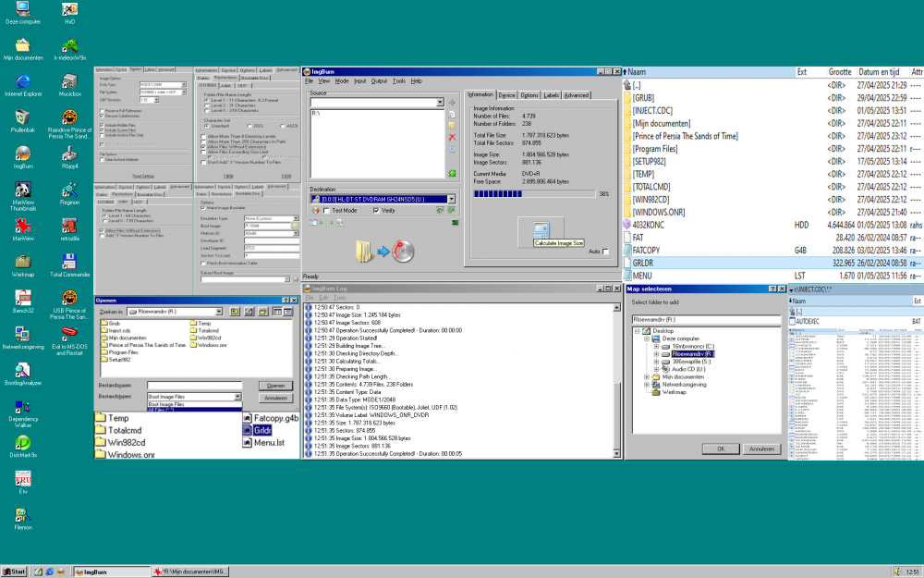Image resolution: width=924 pixels, height=578 pixels.
Task: Toggle the Auto checkbox under Calculate
Action: click(606, 252)
